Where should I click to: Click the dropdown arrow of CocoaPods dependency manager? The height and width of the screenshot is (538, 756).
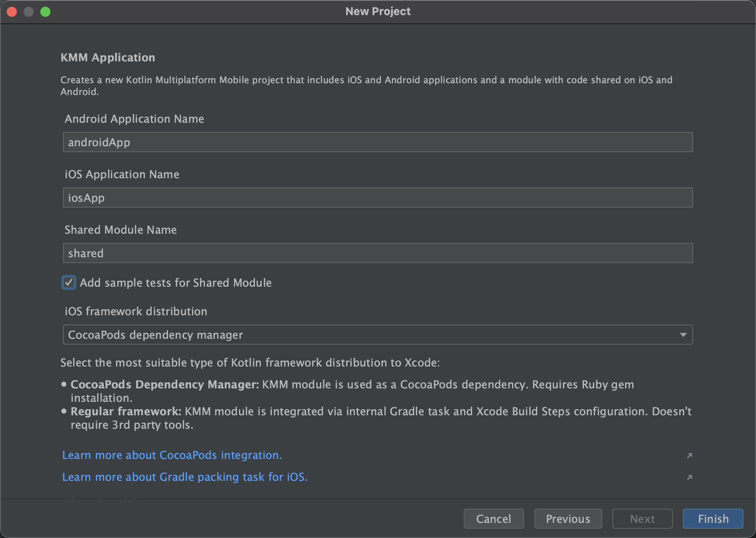[x=683, y=335]
